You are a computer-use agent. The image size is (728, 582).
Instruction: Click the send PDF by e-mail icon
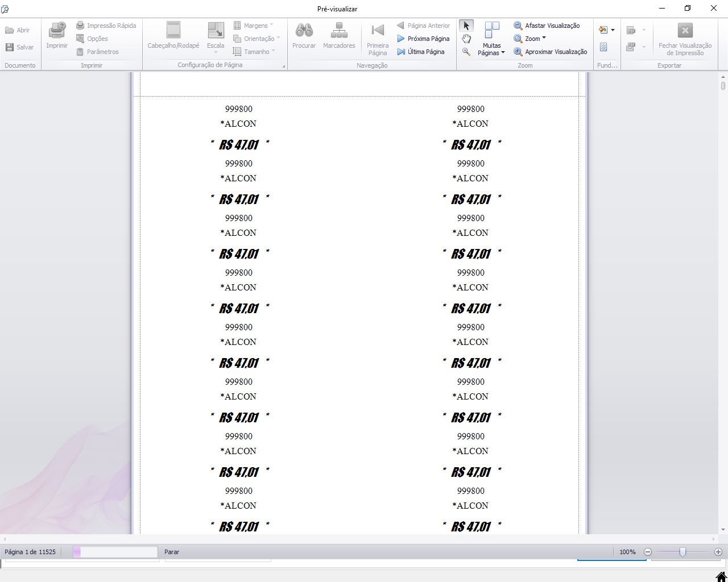click(631, 47)
